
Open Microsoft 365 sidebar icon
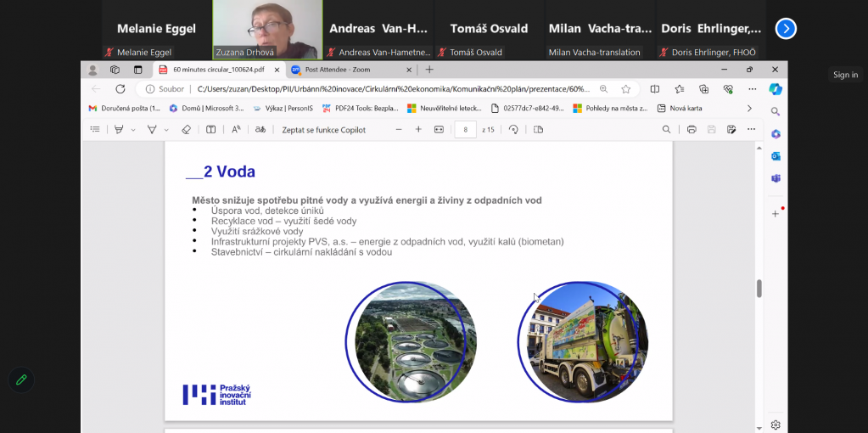[x=776, y=134]
